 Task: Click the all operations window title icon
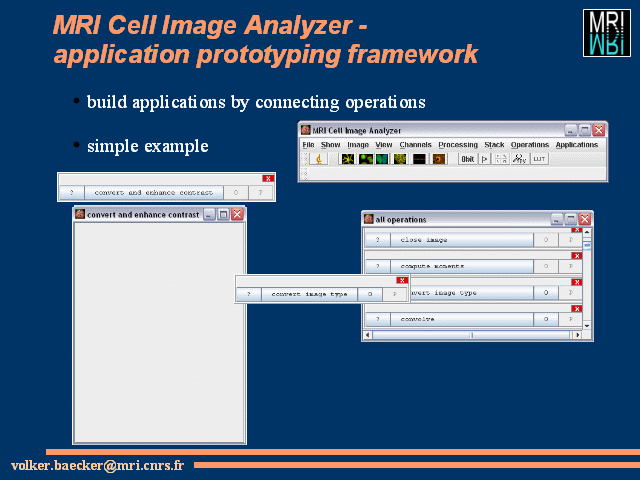369,219
